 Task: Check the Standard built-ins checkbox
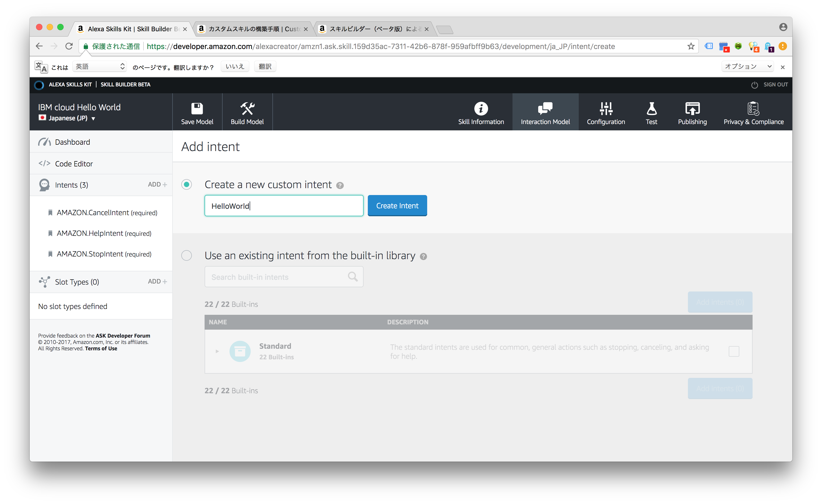733,351
